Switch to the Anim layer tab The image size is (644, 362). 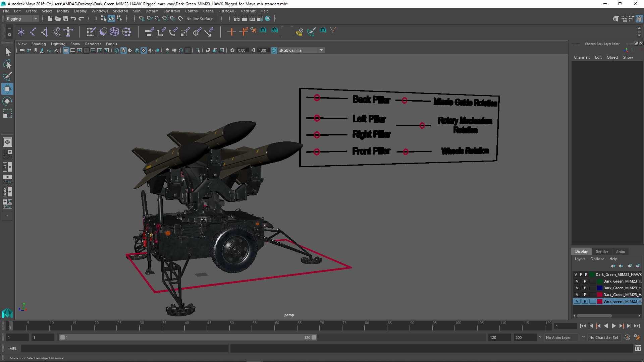[620, 252]
